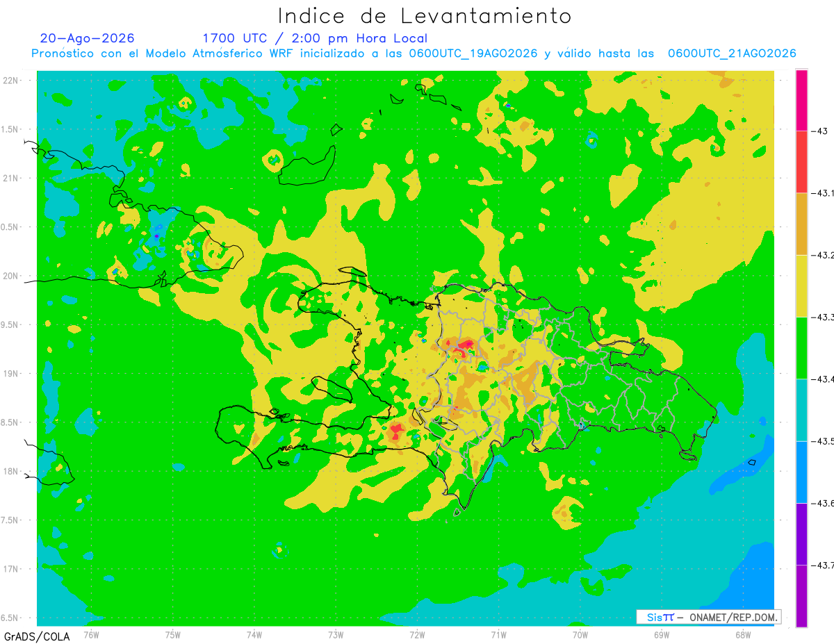Viewport: 834px width, 644px height.
Task: Click the '-43' colorbar label
Action: point(819,131)
